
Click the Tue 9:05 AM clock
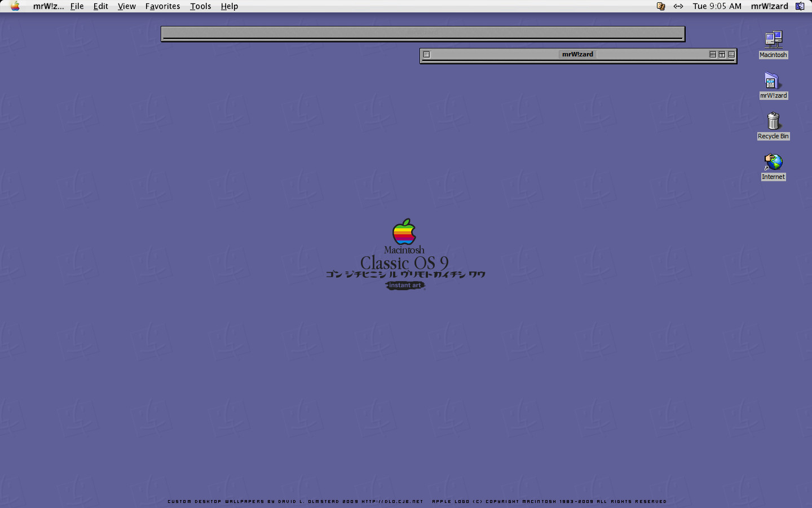point(717,6)
